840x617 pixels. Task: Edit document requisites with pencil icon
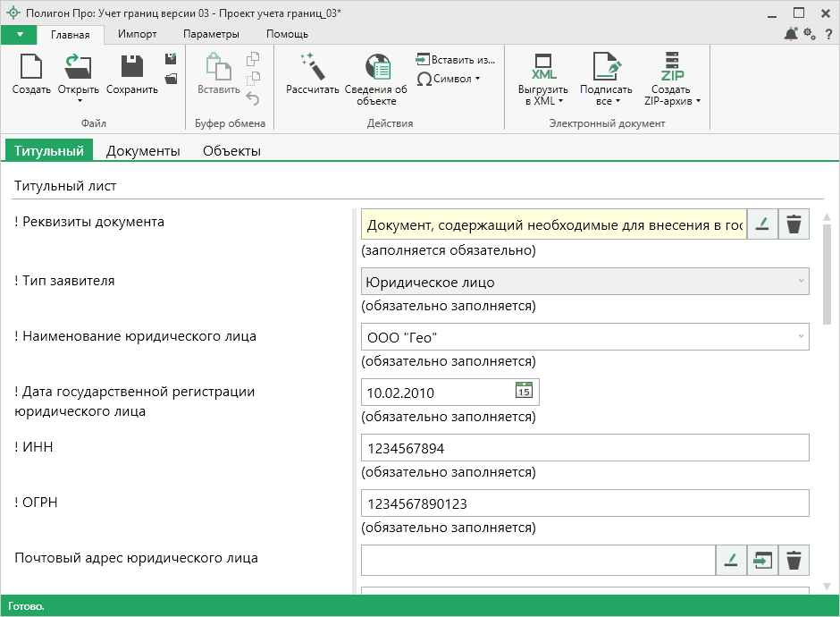tap(762, 225)
